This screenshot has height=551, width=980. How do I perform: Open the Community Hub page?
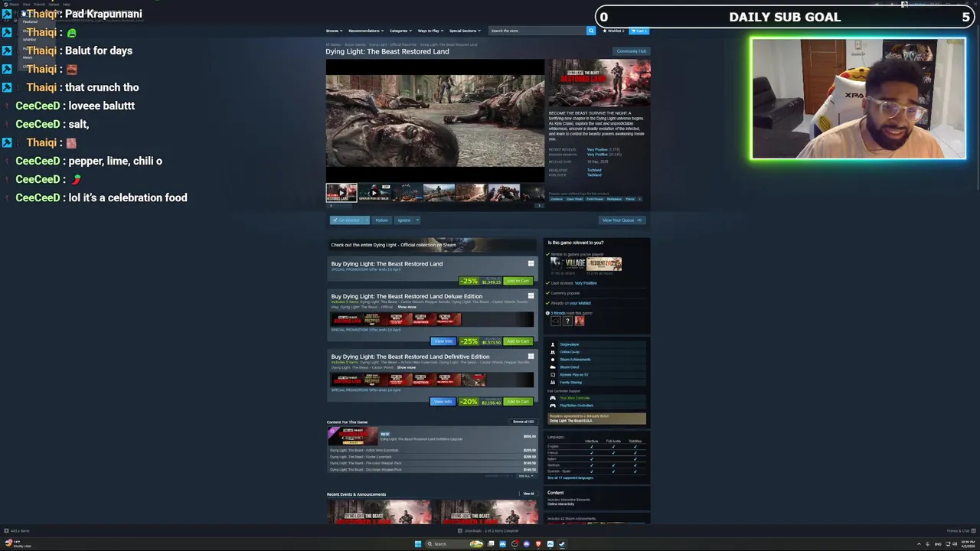tap(632, 51)
